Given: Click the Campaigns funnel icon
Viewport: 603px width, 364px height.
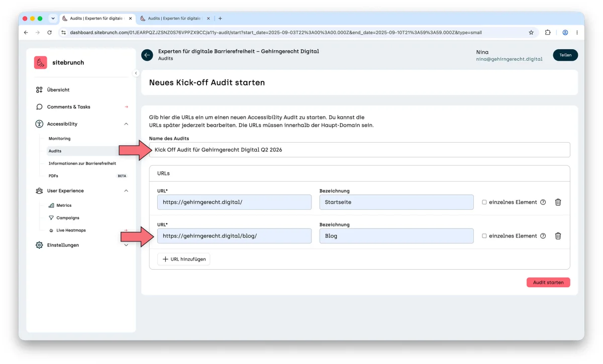Looking at the screenshot, I should [51, 218].
